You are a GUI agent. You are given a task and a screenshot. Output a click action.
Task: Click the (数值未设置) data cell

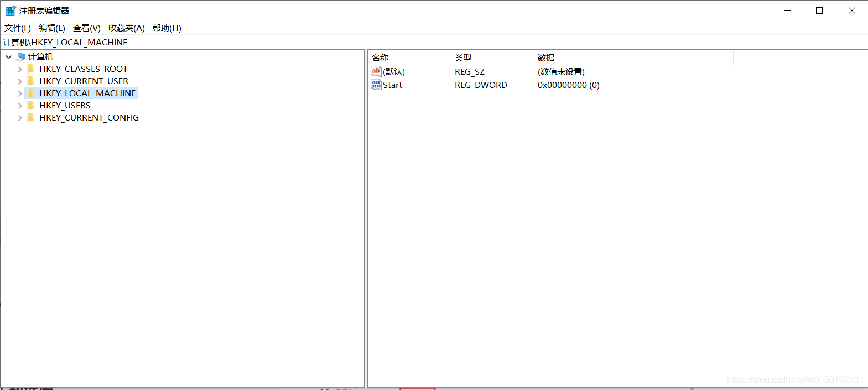coord(561,71)
